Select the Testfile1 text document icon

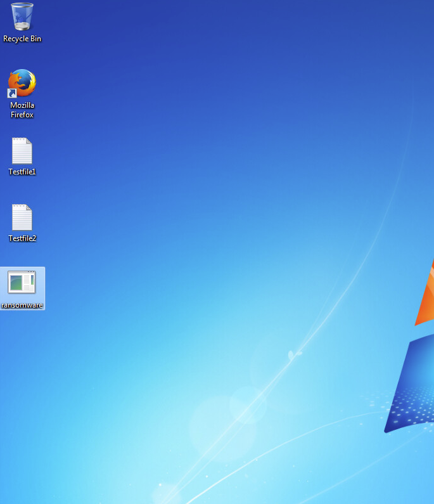tap(22, 157)
